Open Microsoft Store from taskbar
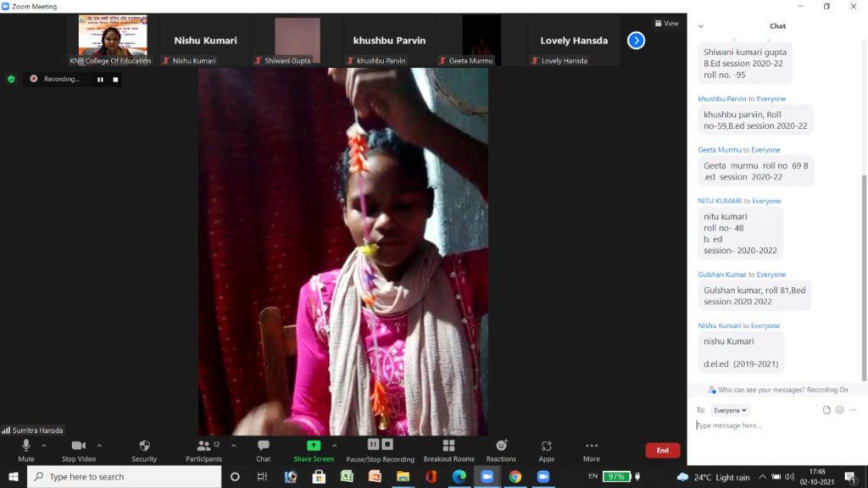Viewport: 868px width, 488px height. (x=319, y=476)
